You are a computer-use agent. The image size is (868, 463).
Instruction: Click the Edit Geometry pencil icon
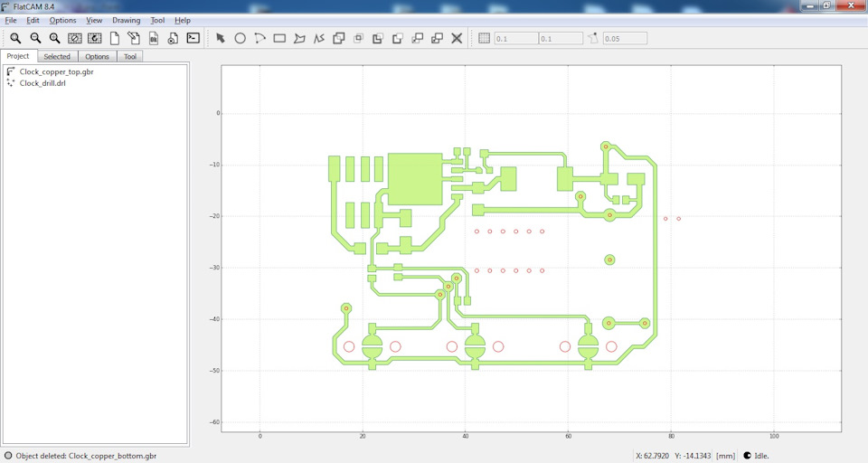[134, 38]
